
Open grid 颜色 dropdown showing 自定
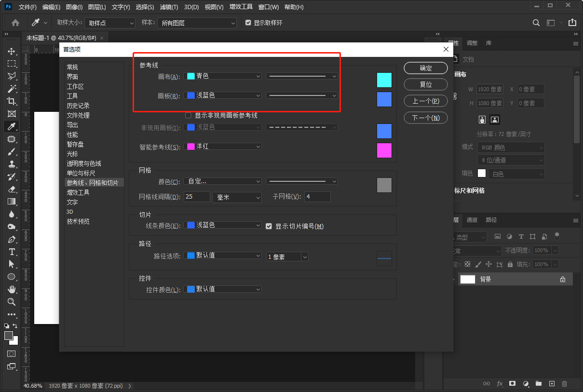[223, 181]
